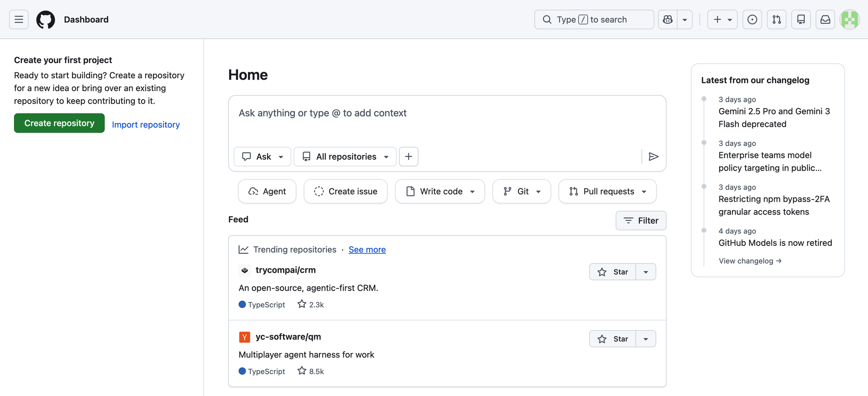The height and width of the screenshot is (396, 868).
Task: Open the Notifications inbox icon
Action: point(826,19)
